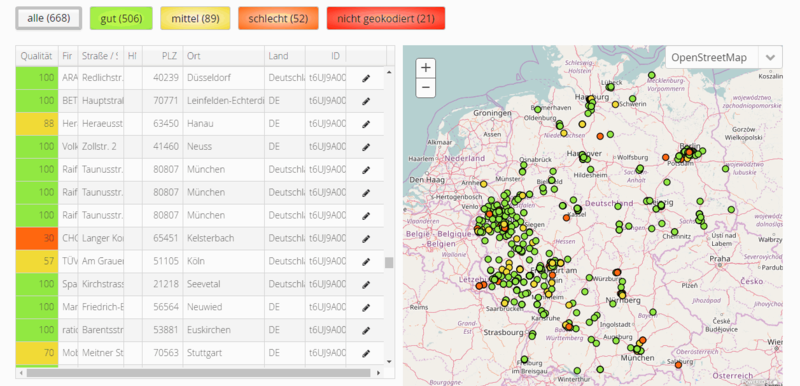Sort table by Qualität column

tap(37, 56)
